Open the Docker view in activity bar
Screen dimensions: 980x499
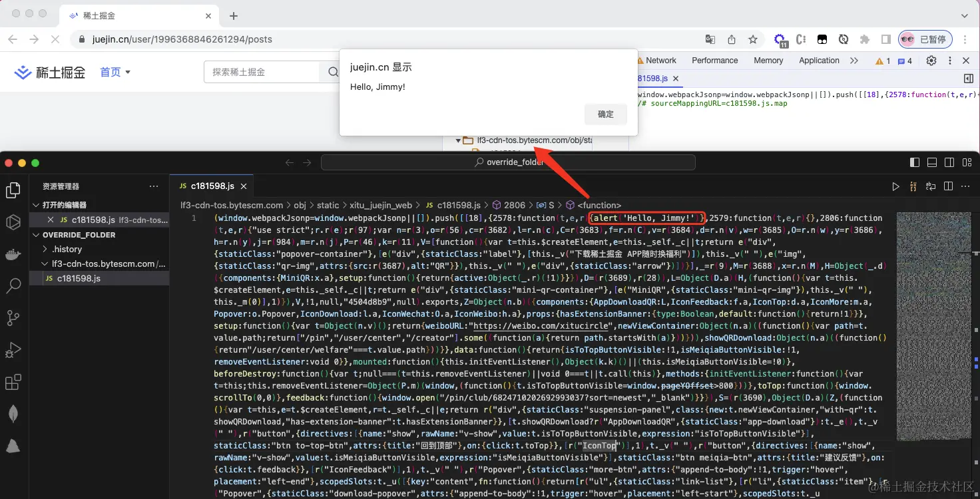[x=13, y=254]
